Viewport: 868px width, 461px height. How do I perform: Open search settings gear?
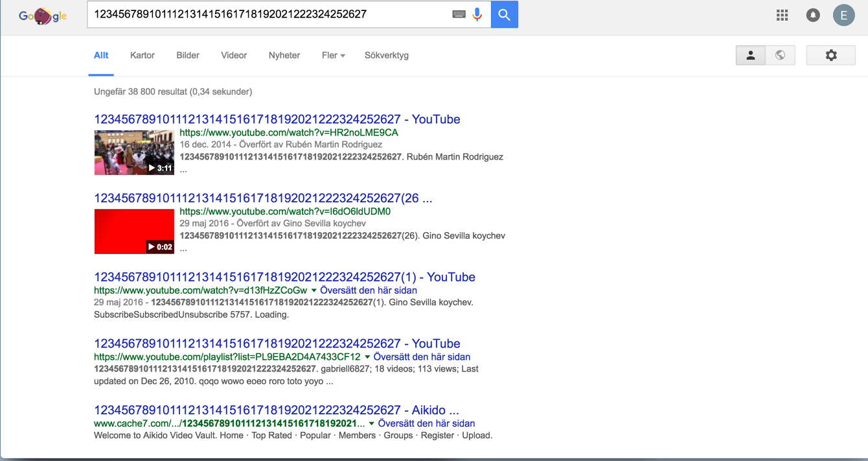tap(831, 55)
